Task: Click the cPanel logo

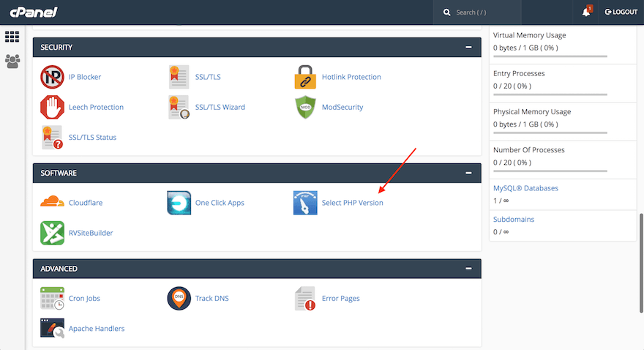Action: tap(33, 12)
